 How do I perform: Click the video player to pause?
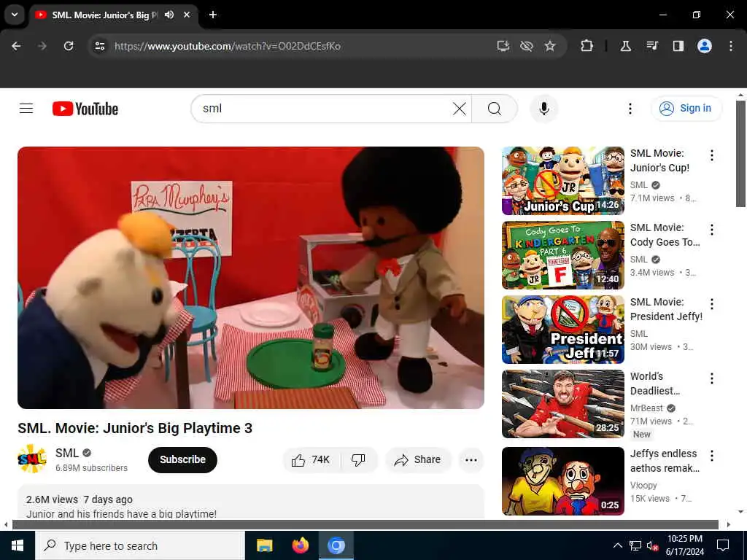(251, 278)
